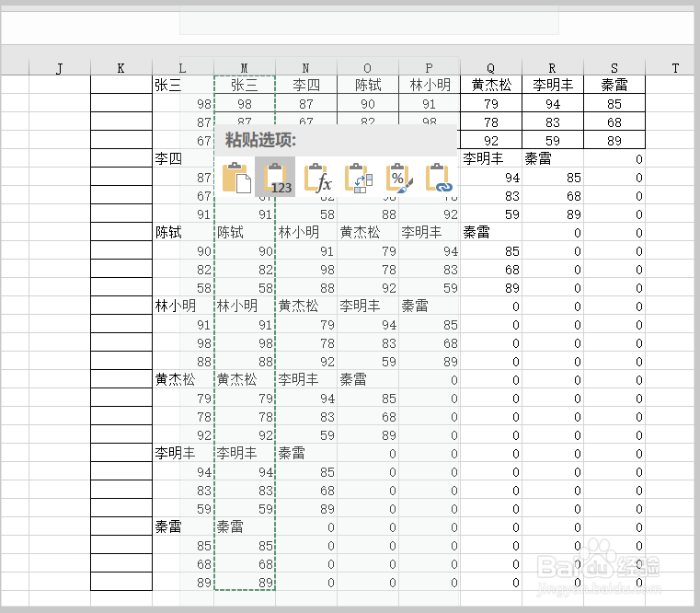This screenshot has width=700, height=613.
Task: Select column Q header
Action: click(490, 68)
